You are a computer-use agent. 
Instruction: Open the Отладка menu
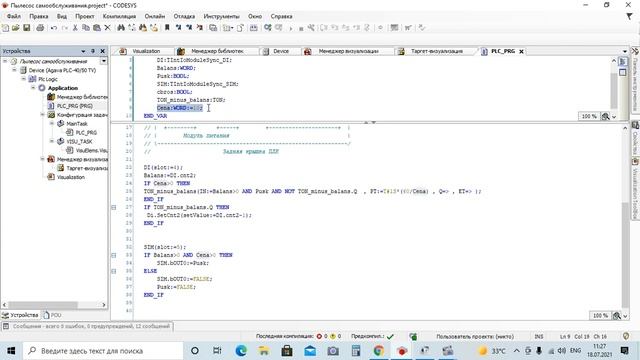pyautogui.click(x=184, y=16)
